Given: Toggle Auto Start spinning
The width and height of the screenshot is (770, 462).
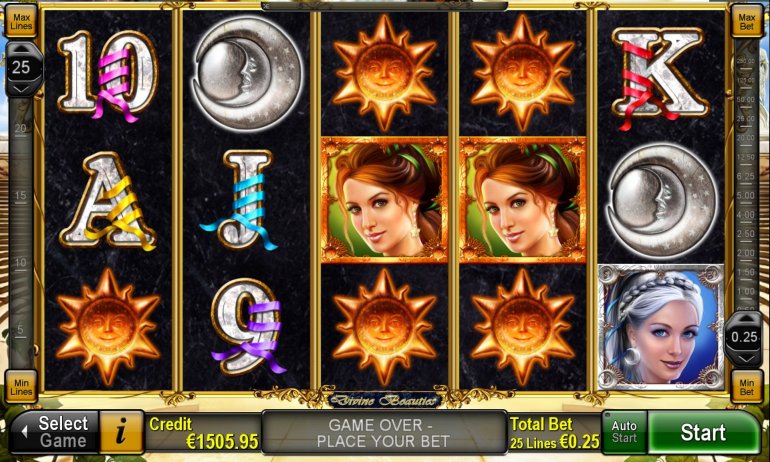Looking at the screenshot, I should tap(624, 432).
